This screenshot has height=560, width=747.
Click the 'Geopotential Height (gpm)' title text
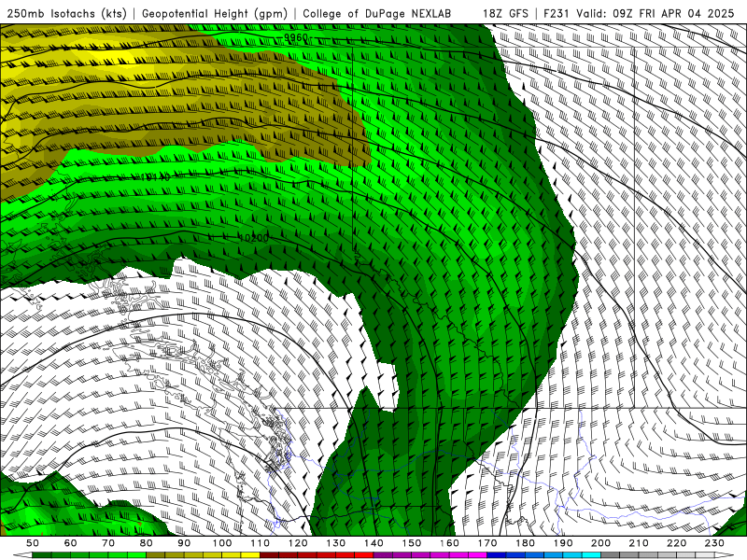click(x=215, y=14)
